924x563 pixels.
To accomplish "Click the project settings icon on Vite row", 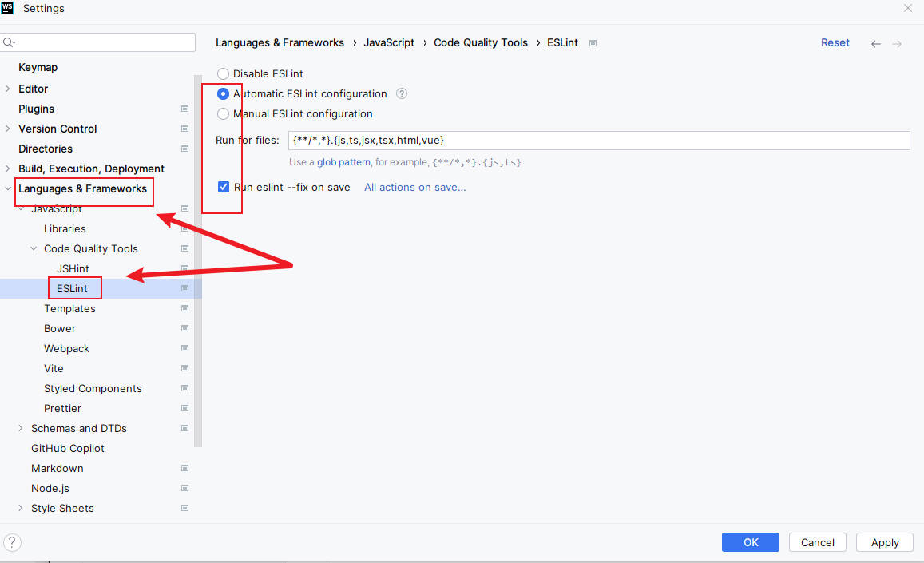I will [x=184, y=369].
